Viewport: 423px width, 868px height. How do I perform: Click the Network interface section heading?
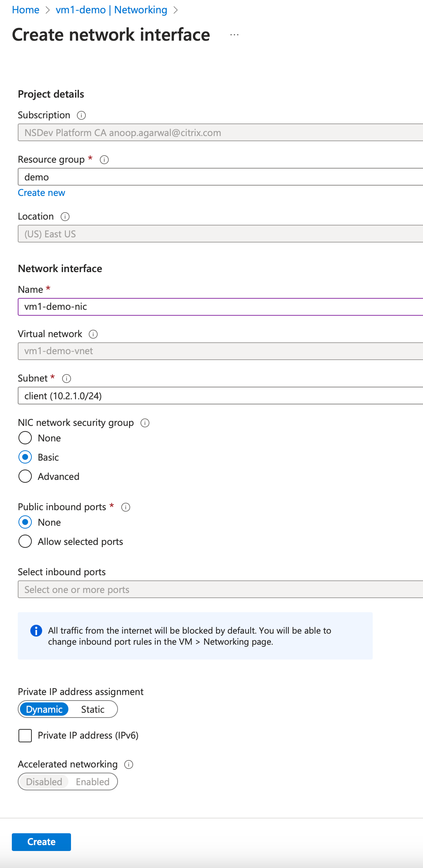60,269
